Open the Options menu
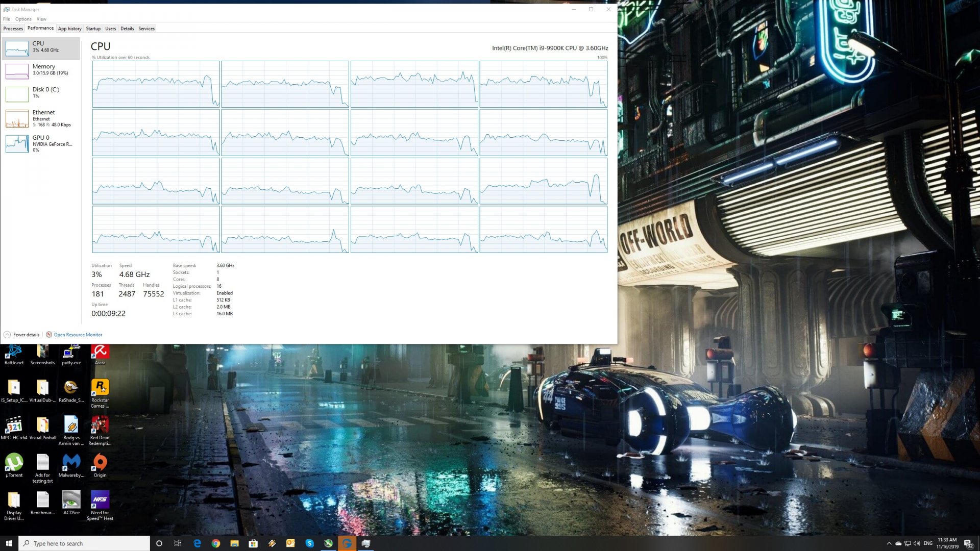The image size is (980, 551). (x=23, y=19)
